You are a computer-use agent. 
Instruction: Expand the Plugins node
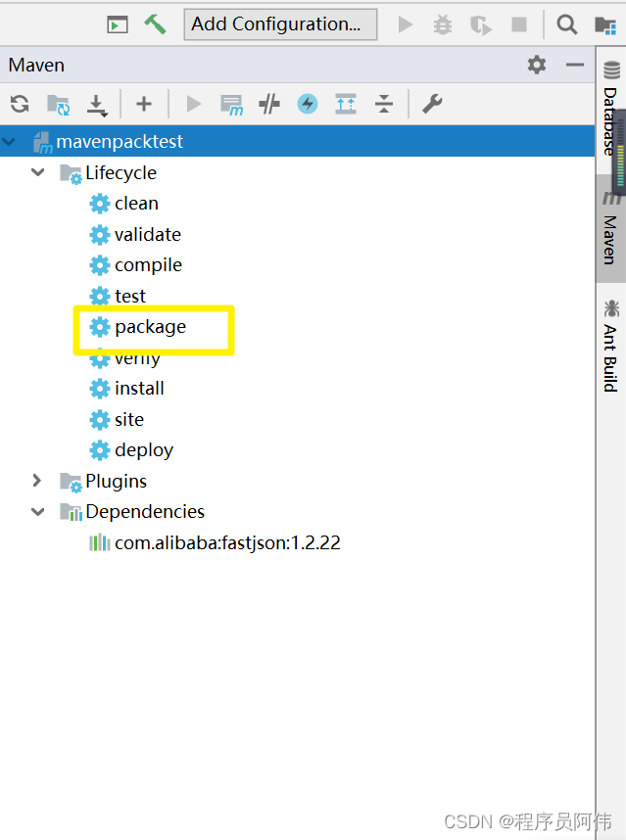click(x=36, y=481)
